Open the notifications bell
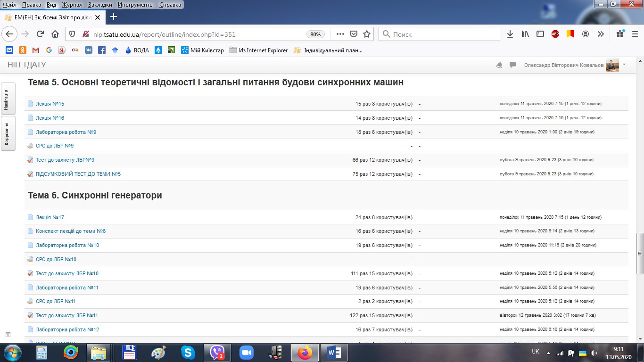Screen dimensions: 644x362 click(x=499, y=66)
